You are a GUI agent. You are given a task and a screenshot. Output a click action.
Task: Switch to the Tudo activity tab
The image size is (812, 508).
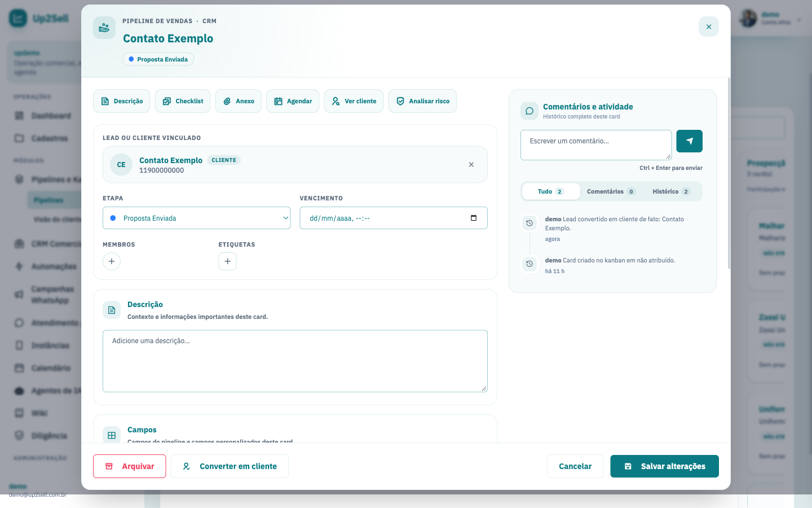tap(551, 191)
